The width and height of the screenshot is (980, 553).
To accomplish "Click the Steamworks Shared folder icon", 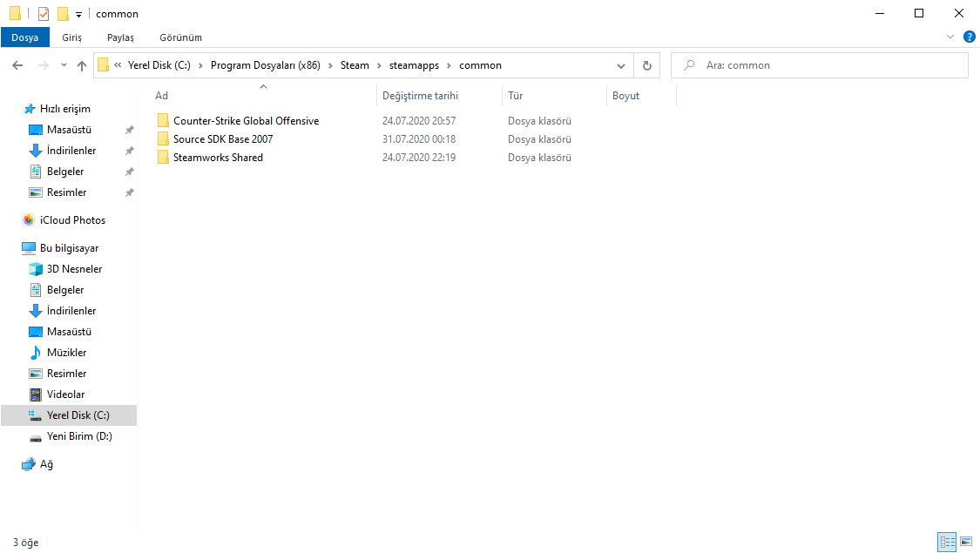I will (x=163, y=158).
